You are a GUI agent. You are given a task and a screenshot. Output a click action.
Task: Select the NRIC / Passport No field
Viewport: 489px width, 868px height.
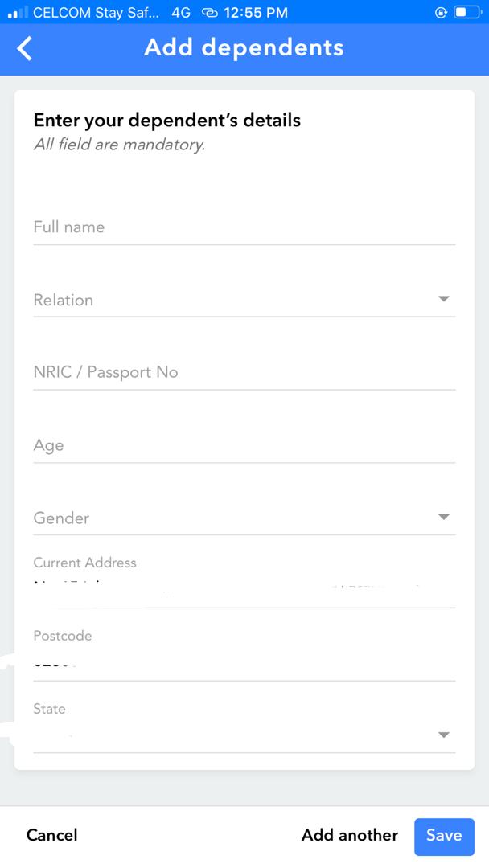244,372
